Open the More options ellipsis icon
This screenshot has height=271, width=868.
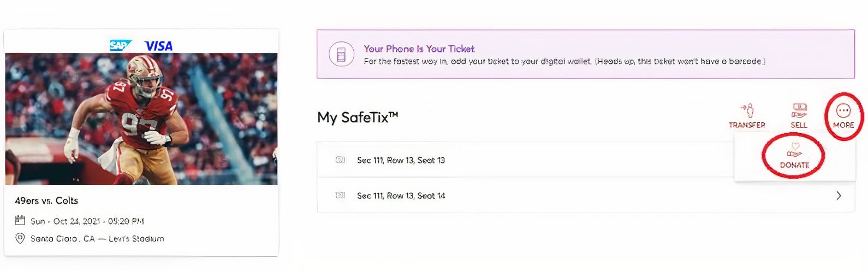tap(843, 111)
